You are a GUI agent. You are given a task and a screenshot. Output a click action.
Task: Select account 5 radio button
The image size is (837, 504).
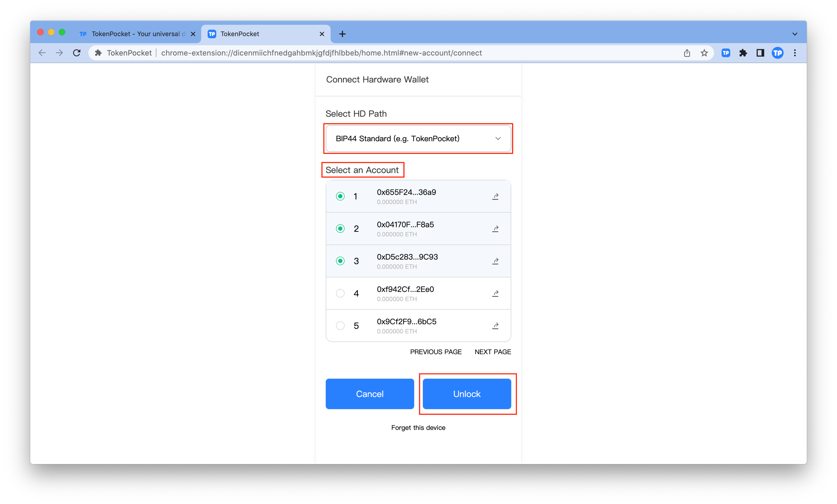click(x=340, y=326)
